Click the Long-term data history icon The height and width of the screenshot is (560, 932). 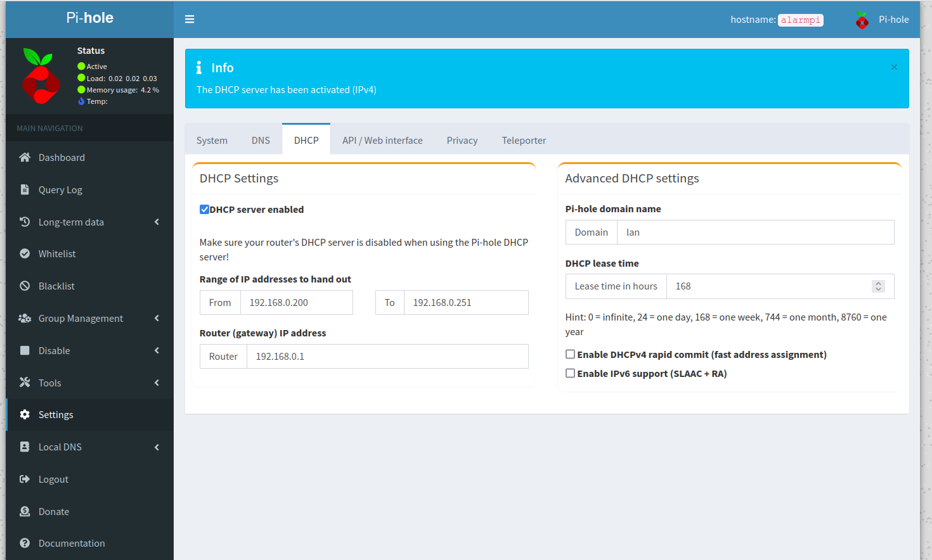pos(25,222)
